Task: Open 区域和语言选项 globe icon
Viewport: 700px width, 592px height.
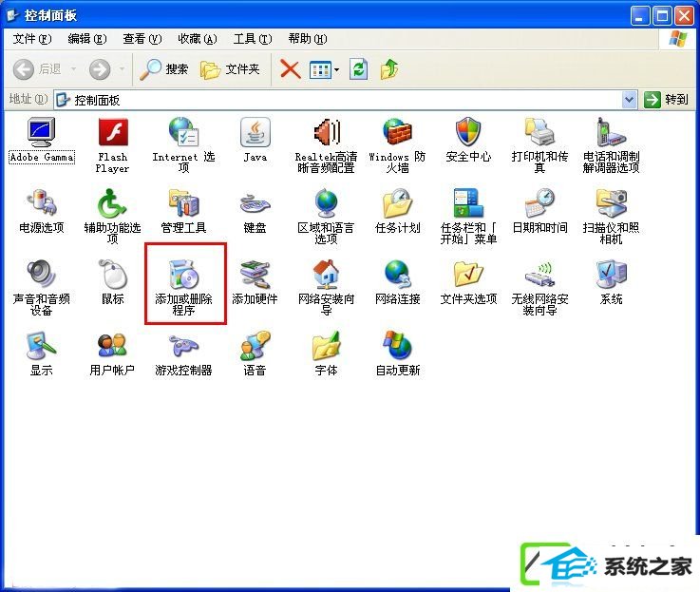Action: [327, 202]
